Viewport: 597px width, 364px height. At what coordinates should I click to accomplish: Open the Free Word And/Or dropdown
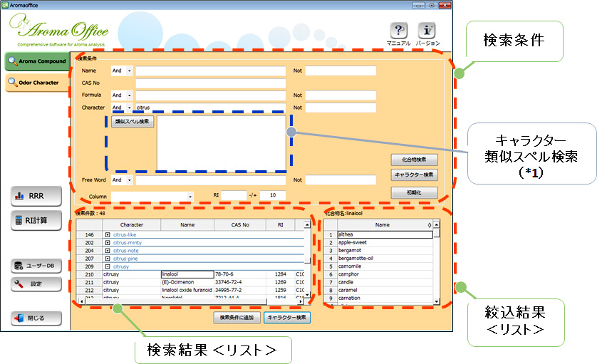[129, 180]
